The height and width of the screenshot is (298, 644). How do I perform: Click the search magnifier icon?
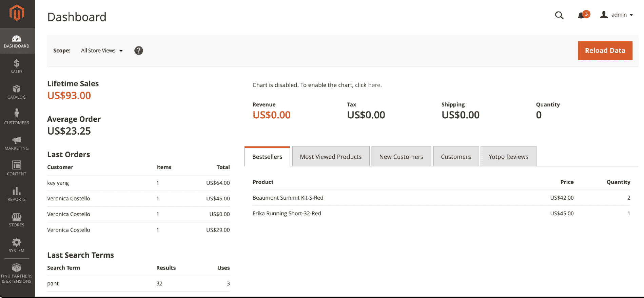559,15
